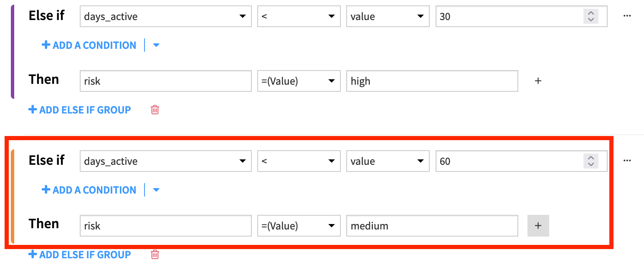Open the more options menu for the 60 condition
Viewport: 644px width, 262px height.
(626, 161)
